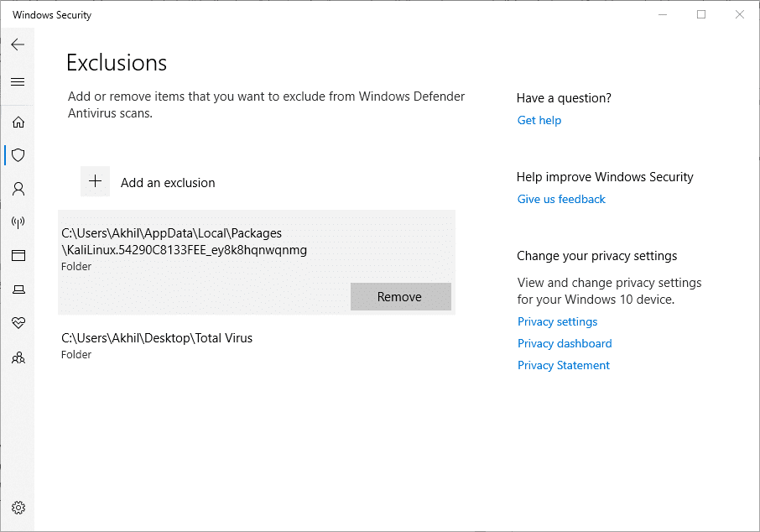Open Account protection person icon
The image size is (760, 532).
(x=18, y=189)
